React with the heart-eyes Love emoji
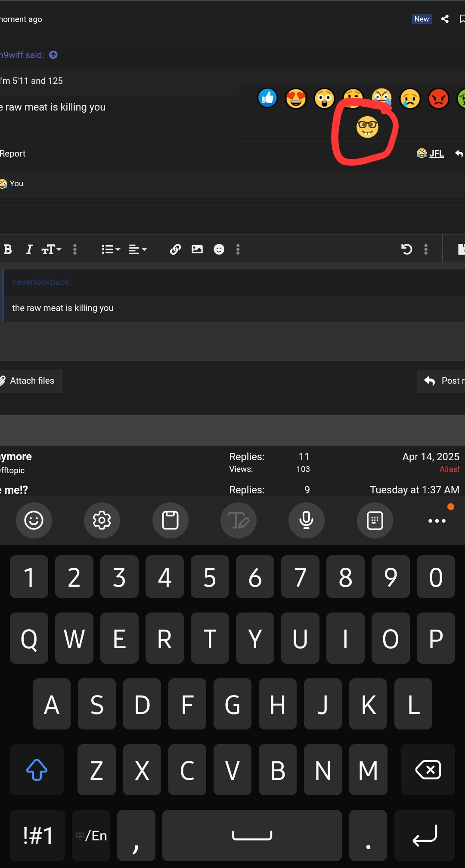Screen dimensions: 465x868 296,98
